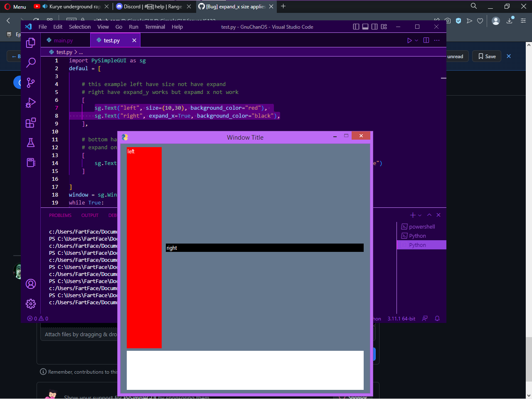Click the Save button on the GitHub banner

coord(486,56)
